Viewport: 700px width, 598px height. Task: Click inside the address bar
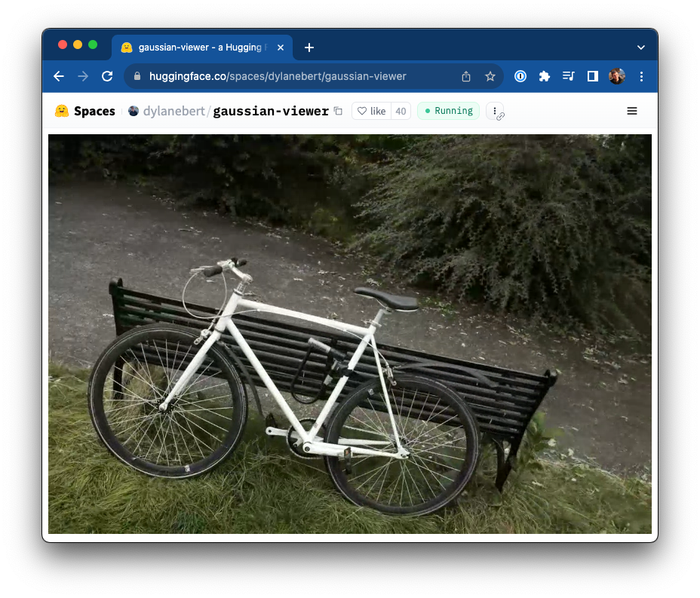302,76
